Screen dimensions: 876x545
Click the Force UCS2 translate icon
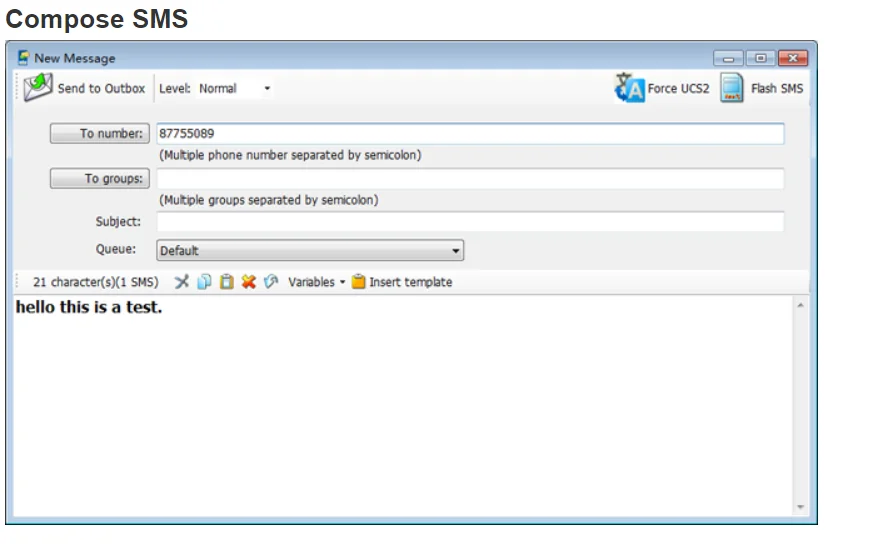pyautogui.click(x=629, y=88)
